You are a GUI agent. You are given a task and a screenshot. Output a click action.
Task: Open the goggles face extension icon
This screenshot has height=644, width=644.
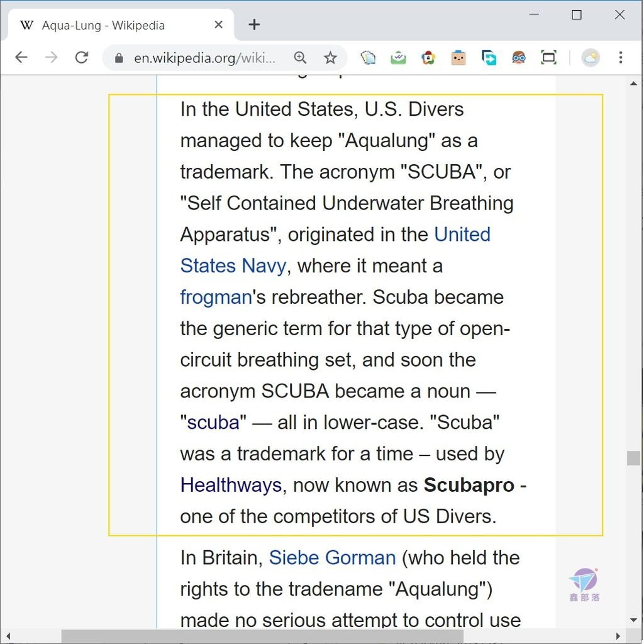point(519,57)
